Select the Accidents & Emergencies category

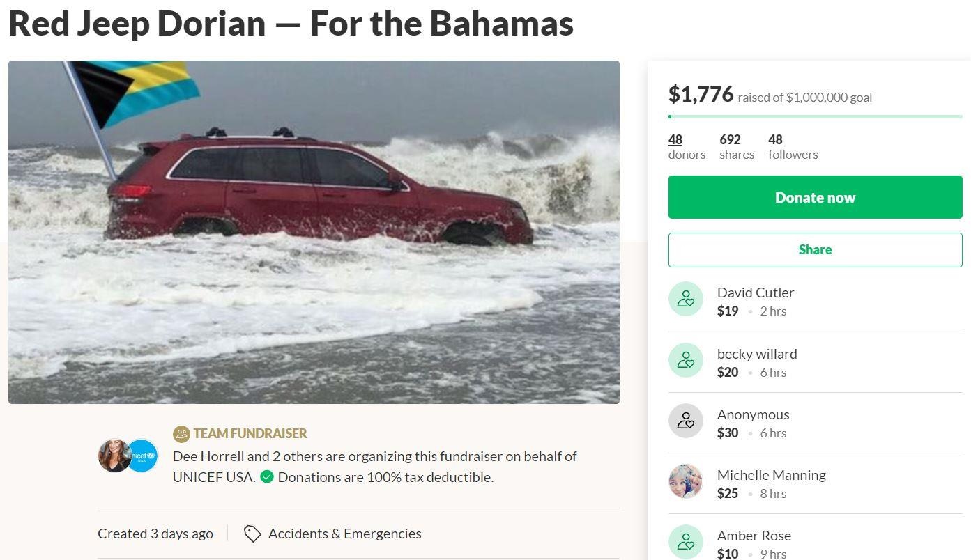pyautogui.click(x=344, y=534)
